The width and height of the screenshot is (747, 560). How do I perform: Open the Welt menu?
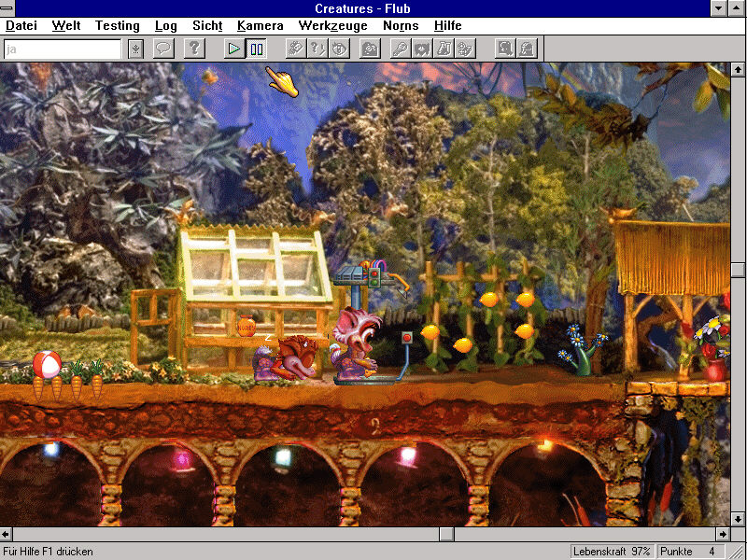66,26
